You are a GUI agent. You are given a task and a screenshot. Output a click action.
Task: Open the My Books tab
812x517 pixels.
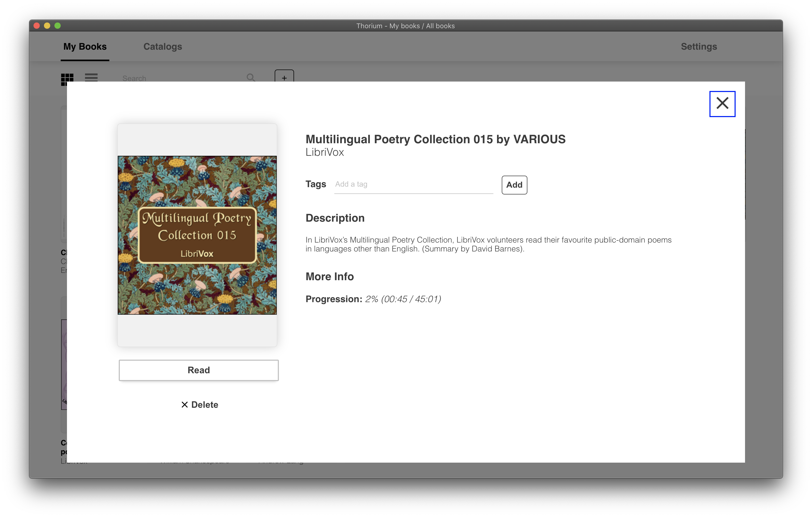pyautogui.click(x=85, y=47)
